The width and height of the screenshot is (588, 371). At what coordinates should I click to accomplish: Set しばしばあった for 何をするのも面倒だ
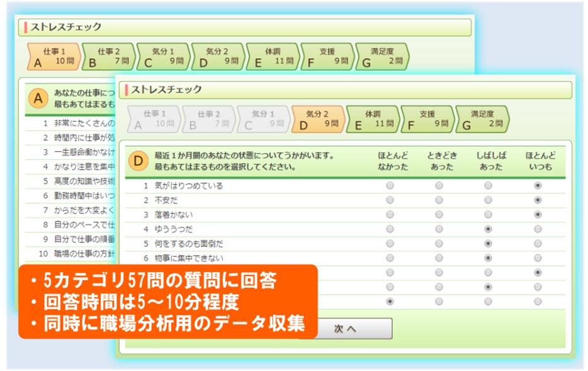(x=488, y=244)
